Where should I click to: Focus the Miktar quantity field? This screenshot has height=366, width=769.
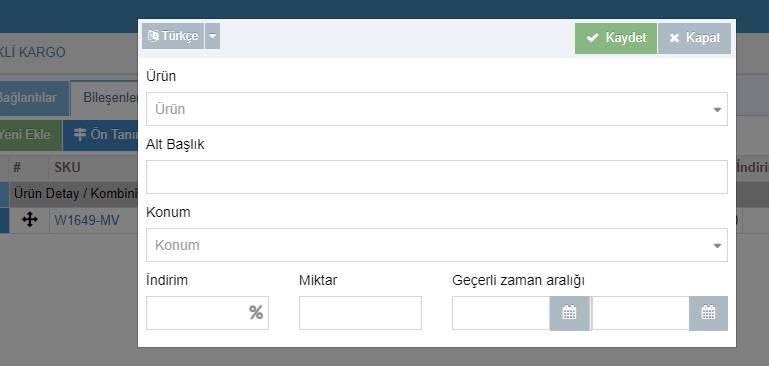pyautogui.click(x=360, y=313)
